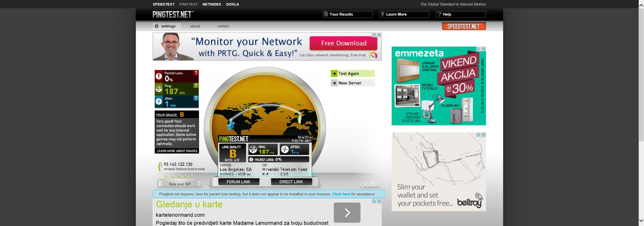Open the OOKLA top navigation link
Screen dimensions: 644x226
click(232, 4)
